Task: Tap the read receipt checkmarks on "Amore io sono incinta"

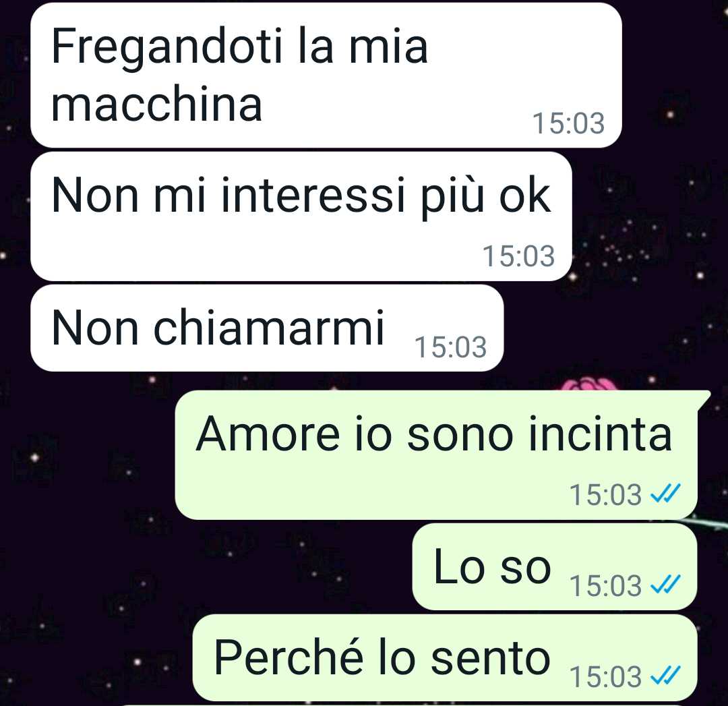Action: click(x=666, y=494)
